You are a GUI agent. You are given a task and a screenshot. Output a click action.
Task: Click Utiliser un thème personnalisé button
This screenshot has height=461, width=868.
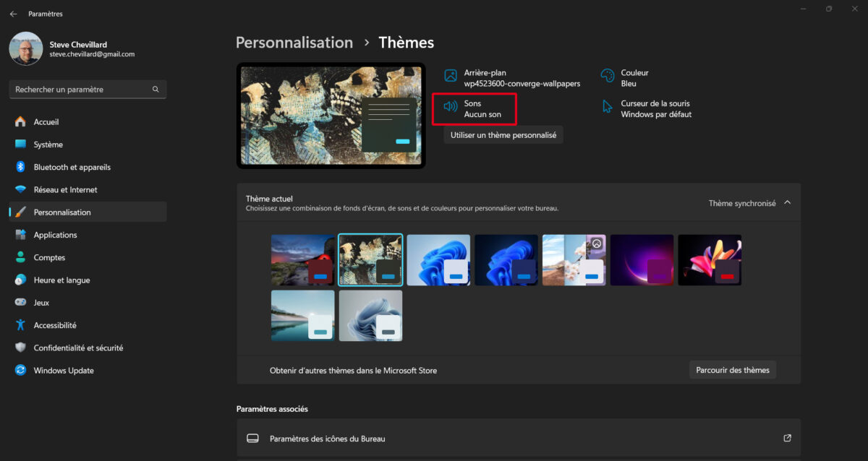[503, 135]
